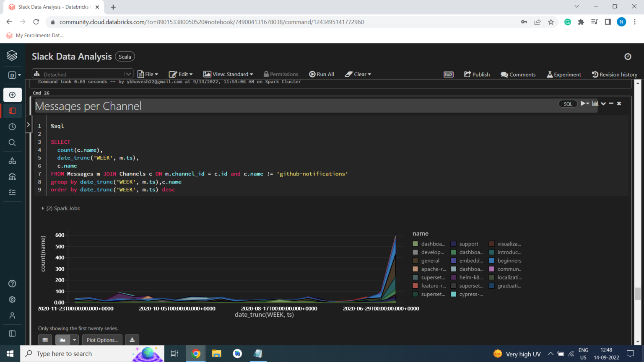Open the File menu
This screenshot has height=362, width=644.
[148, 74]
